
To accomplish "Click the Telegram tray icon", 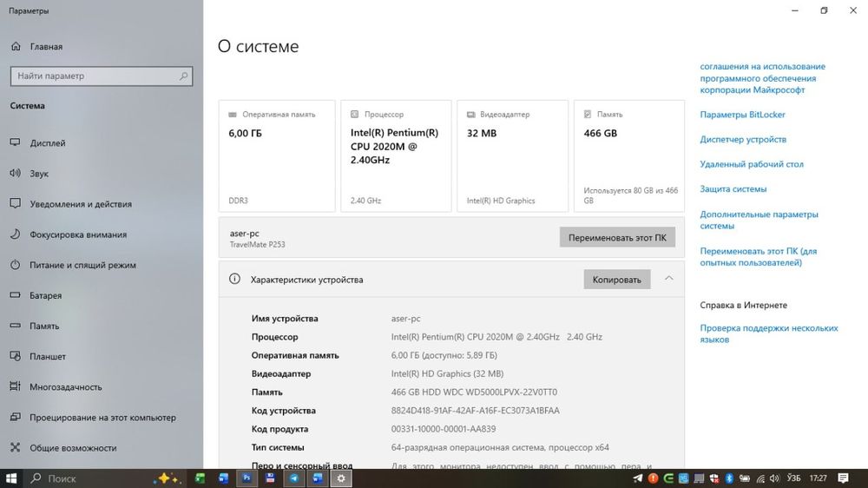I will [638, 478].
